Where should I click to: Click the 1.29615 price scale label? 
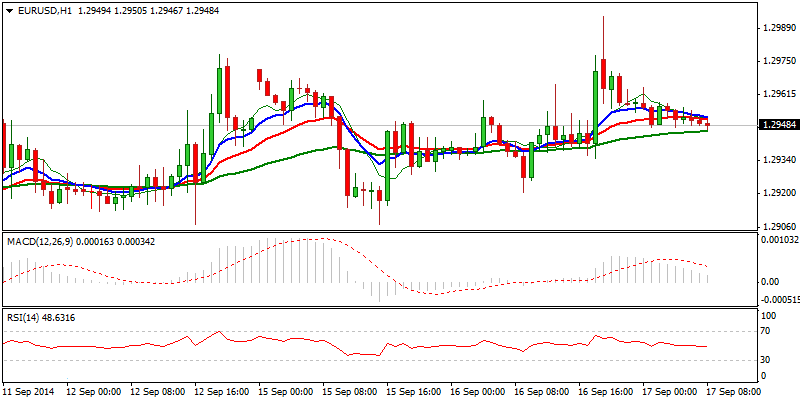[x=778, y=94]
